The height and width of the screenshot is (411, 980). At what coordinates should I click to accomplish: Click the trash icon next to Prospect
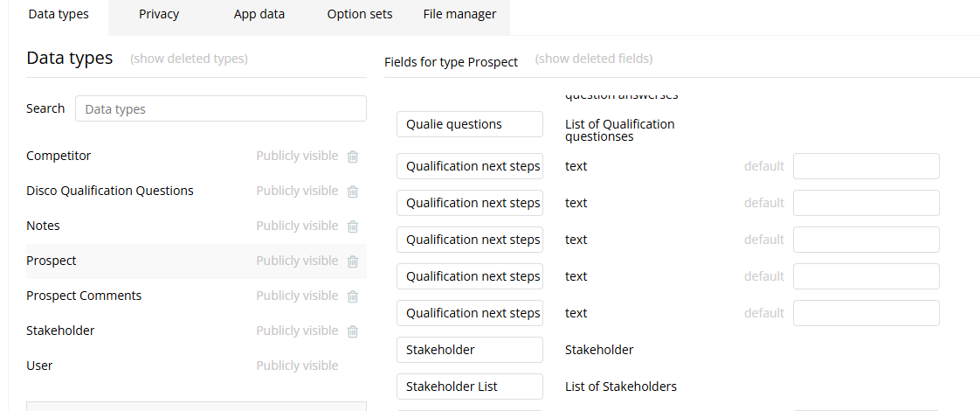[353, 261]
